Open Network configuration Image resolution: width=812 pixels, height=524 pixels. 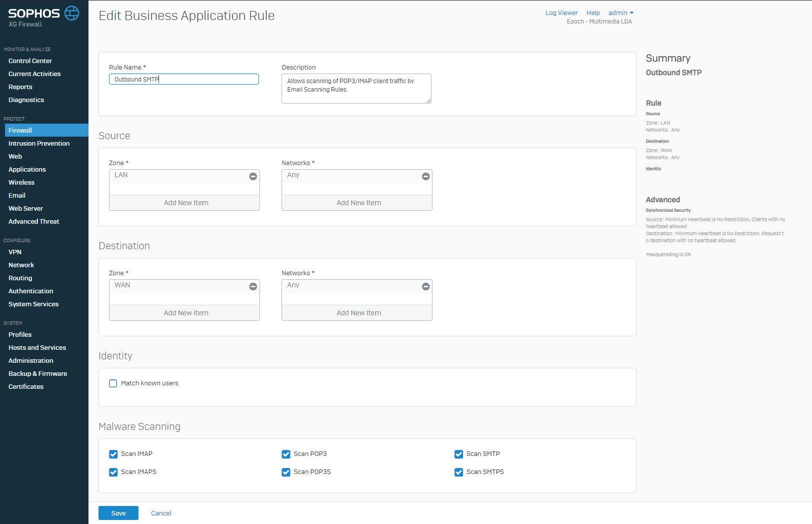pyautogui.click(x=21, y=265)
